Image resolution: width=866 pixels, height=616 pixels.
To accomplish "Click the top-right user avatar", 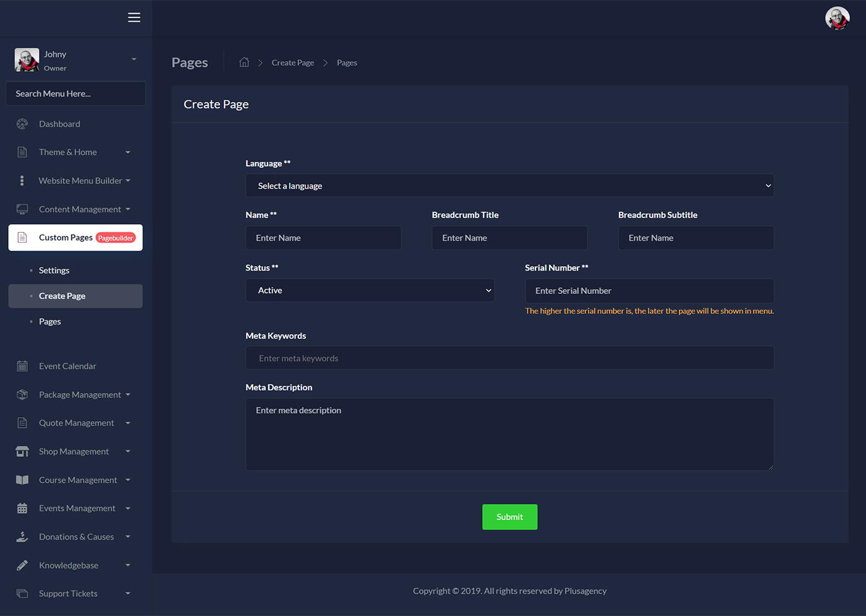I will [x=837, y=19].
